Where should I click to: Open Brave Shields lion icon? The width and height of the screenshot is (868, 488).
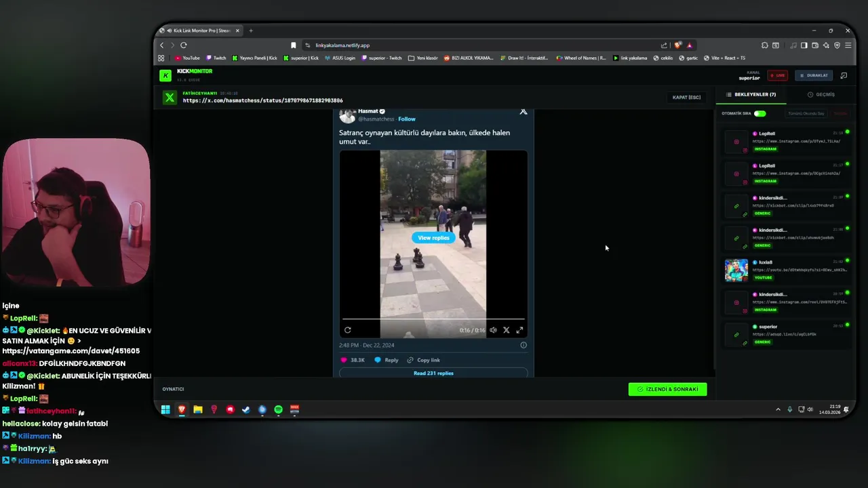coord(677,45)
